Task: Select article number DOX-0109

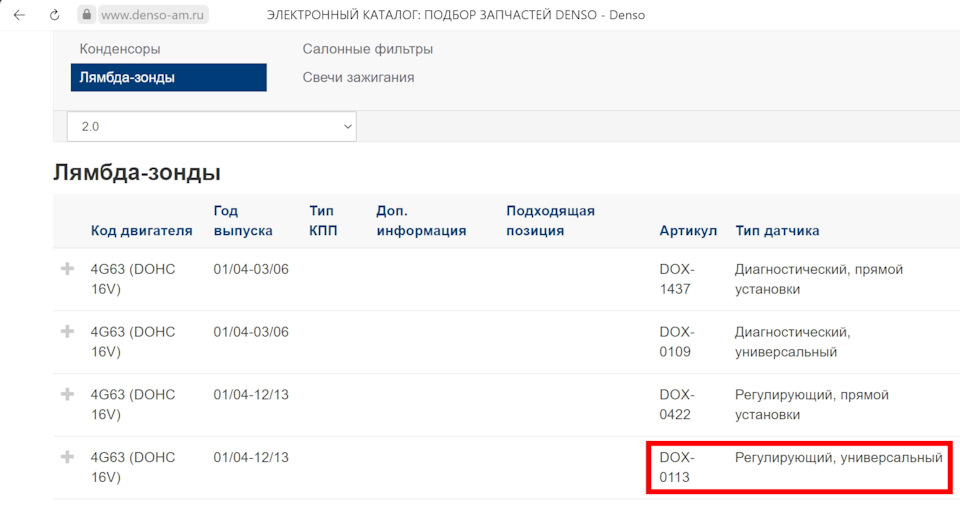Action: pyautogui.click(x=677, y=341)
